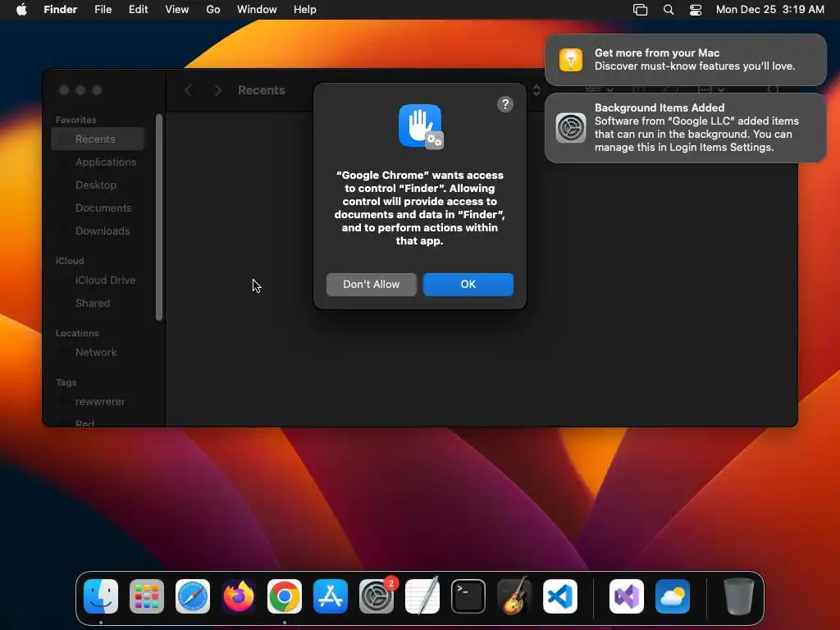840x630 pixels.
Task: Open the Finder menu in menu bar
Action: (x=61, y=10)
